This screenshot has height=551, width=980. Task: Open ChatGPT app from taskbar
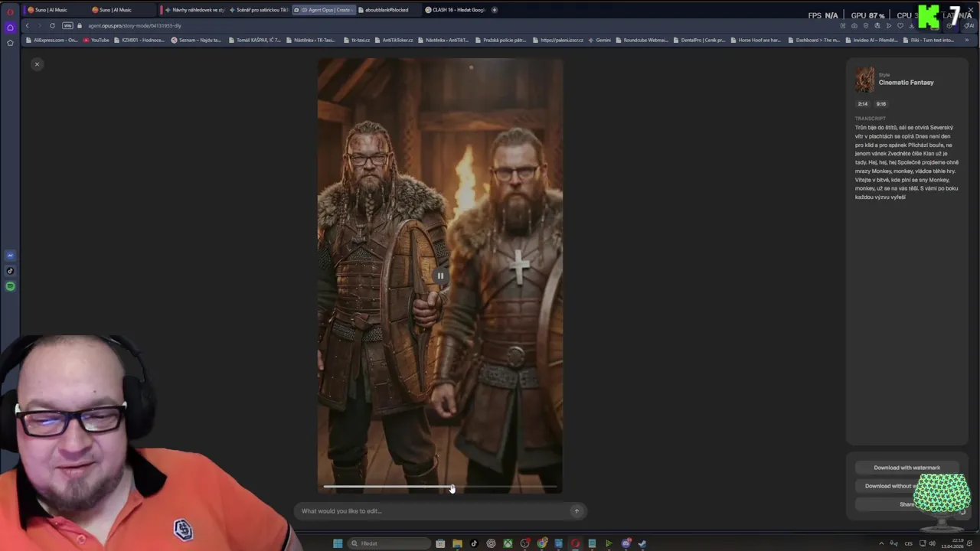(x=491, y=543)
